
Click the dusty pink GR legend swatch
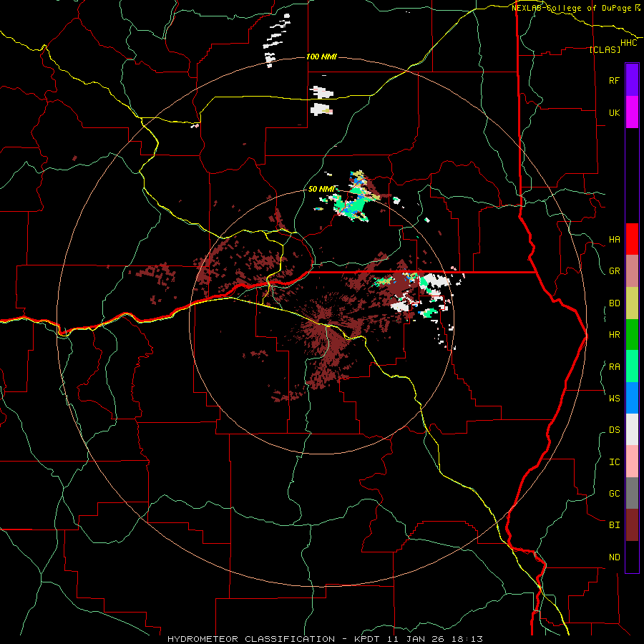click(632, 270)
